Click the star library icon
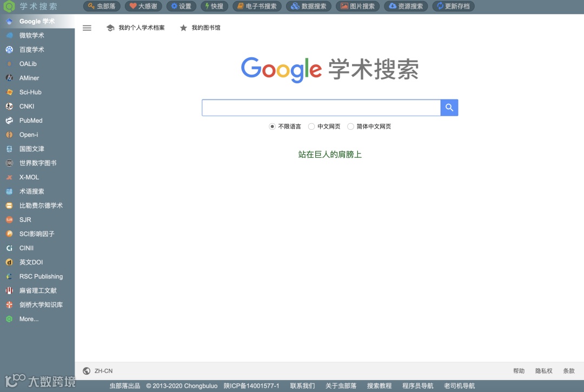This screenshot has width=584, height=392. tap(183, 28)
